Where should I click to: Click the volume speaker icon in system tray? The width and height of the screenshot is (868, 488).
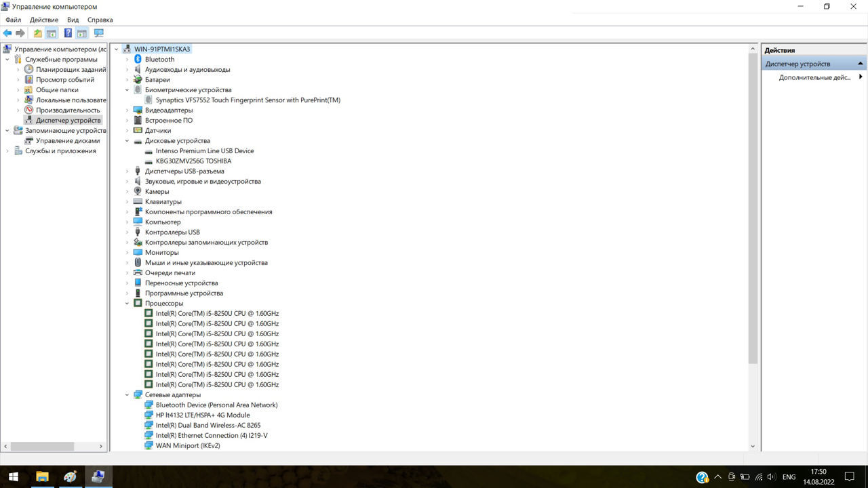tap(771, 477)
